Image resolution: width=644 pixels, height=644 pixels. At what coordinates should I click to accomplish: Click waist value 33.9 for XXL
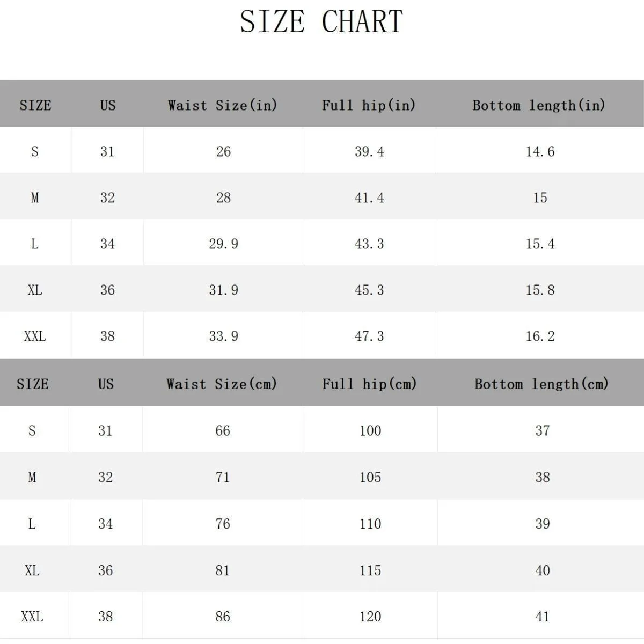tap(223, 336)
